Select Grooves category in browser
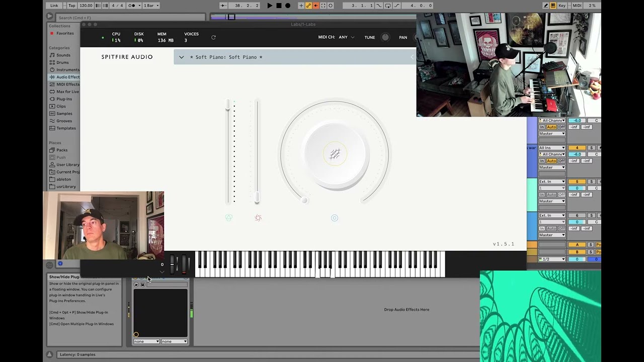 point(64,121)
